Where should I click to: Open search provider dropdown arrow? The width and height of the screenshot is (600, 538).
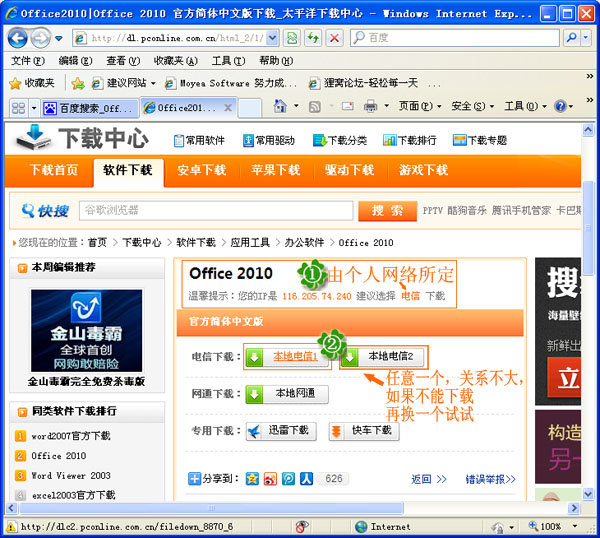click(586, 38)
